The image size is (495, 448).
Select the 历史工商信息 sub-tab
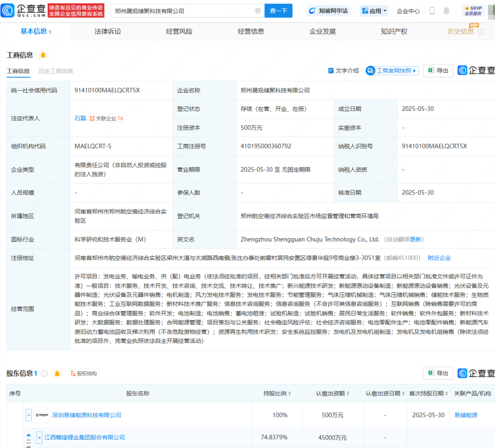[56, 71]
